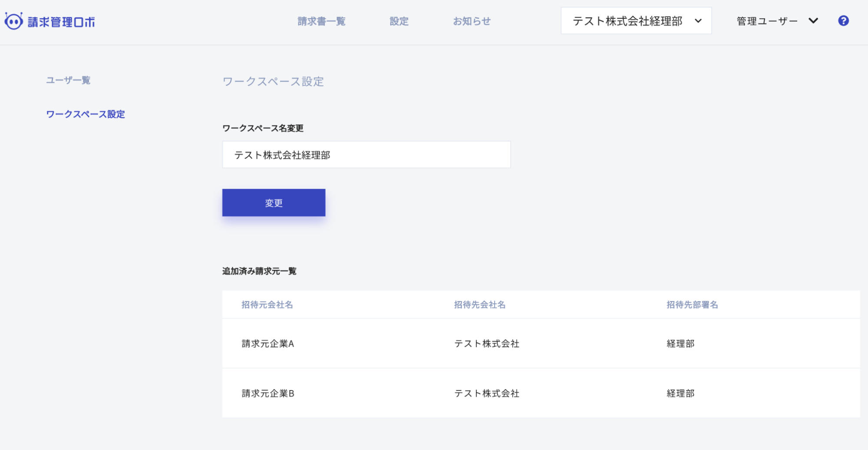The image size is (868, 450).
Task: Open the 請求書一覧 menu item
Action: (x=321, y=21)
